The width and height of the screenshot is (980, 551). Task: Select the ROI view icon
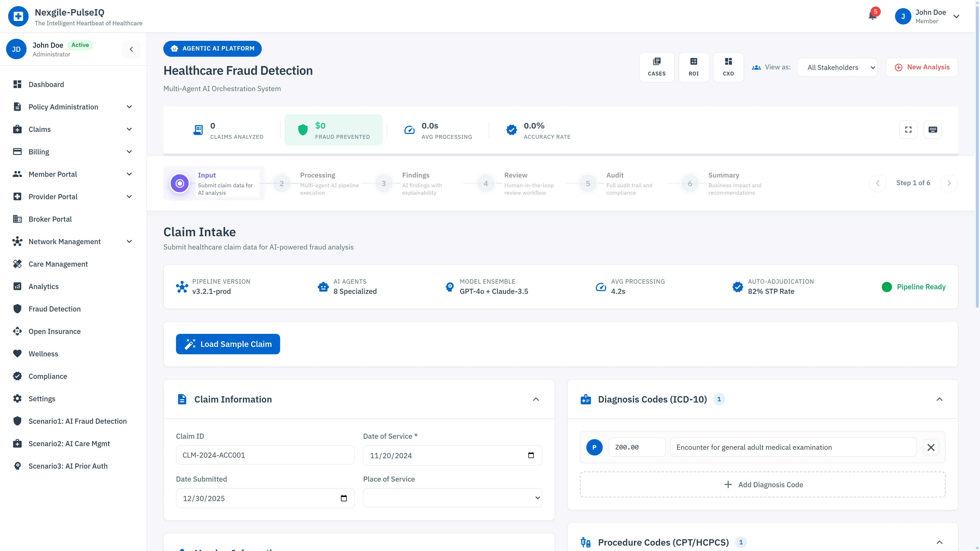pos(694,67)
